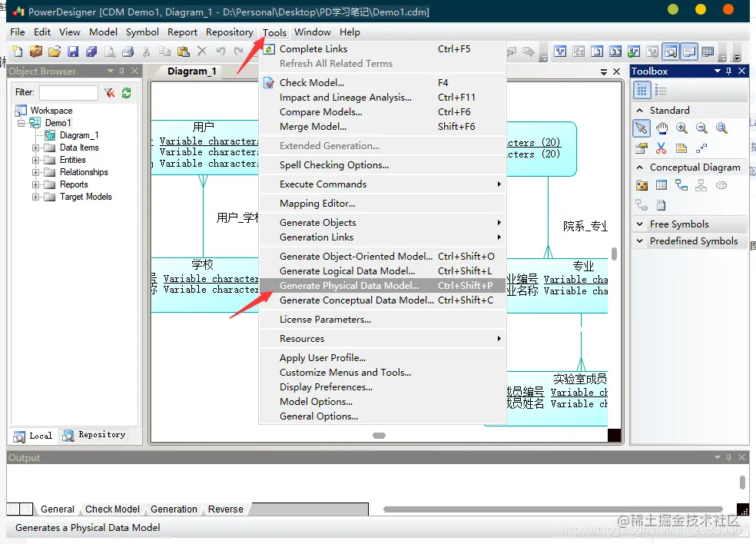Click the Output panel vertical scrollbar
This screenshot has width=756, height=544.
click(742, 482)
